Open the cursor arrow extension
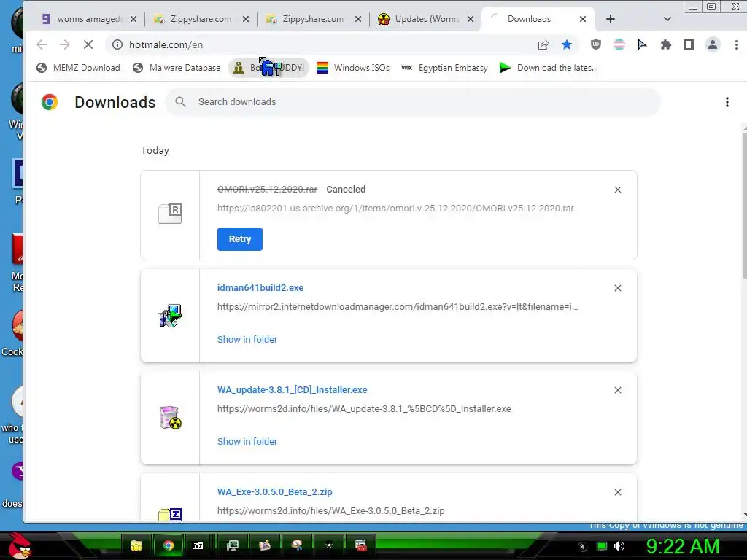Viewport: 747px width, 560px height. coord(642,44)
